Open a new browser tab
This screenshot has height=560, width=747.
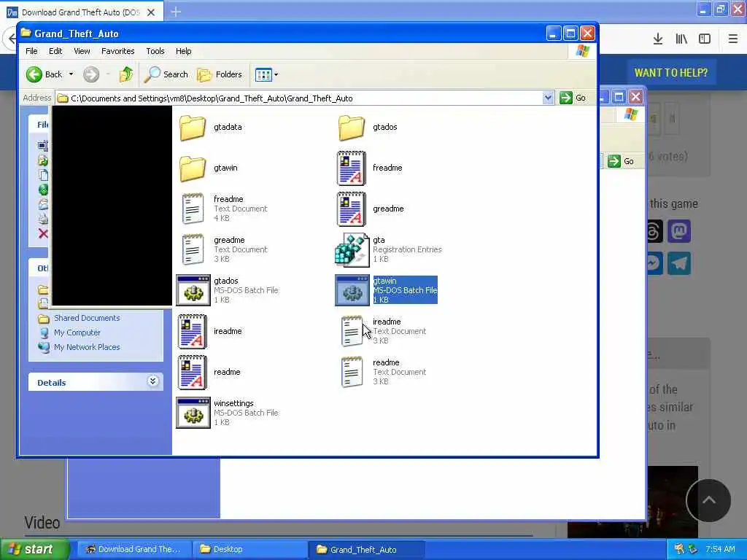(x=176, y=12)
